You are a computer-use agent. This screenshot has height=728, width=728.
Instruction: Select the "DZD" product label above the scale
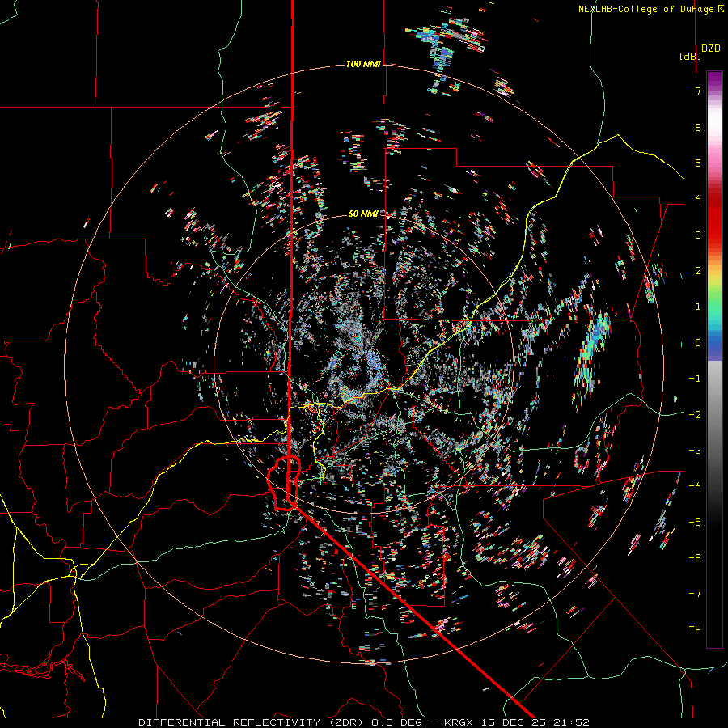click(711, 49)
